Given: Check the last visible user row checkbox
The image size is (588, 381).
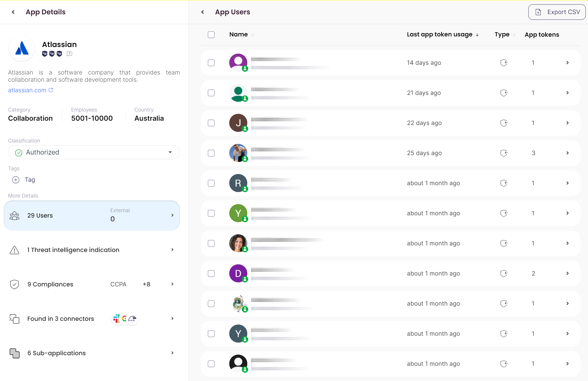Looking at the screenshot, I should coord(211,364).
